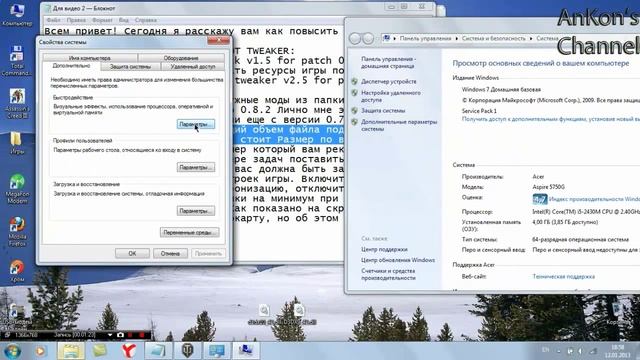
Task: Switch to the Control Panel taskbar button
Action: click(216, 351)
